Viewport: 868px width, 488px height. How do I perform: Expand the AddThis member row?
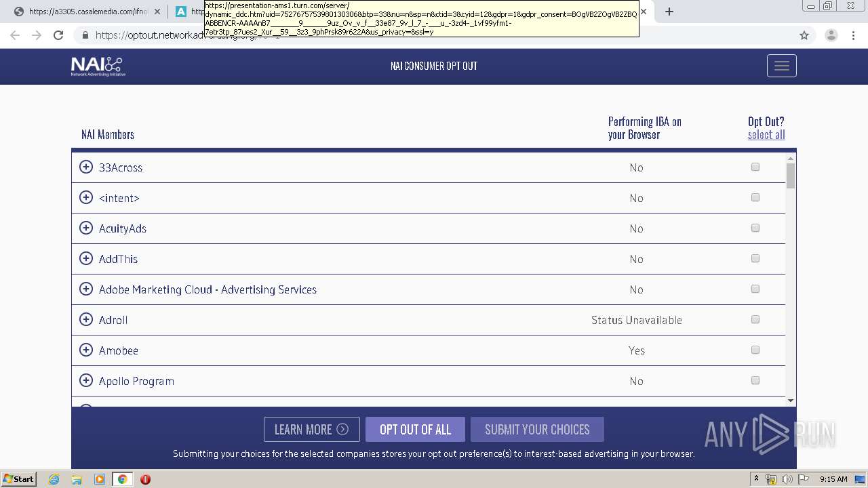click(86, 258)
